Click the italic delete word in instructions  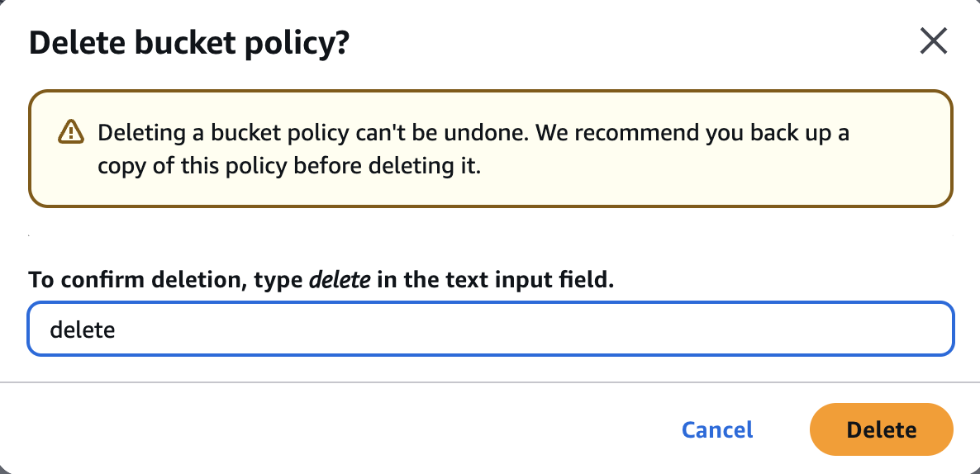click(340, 280)
